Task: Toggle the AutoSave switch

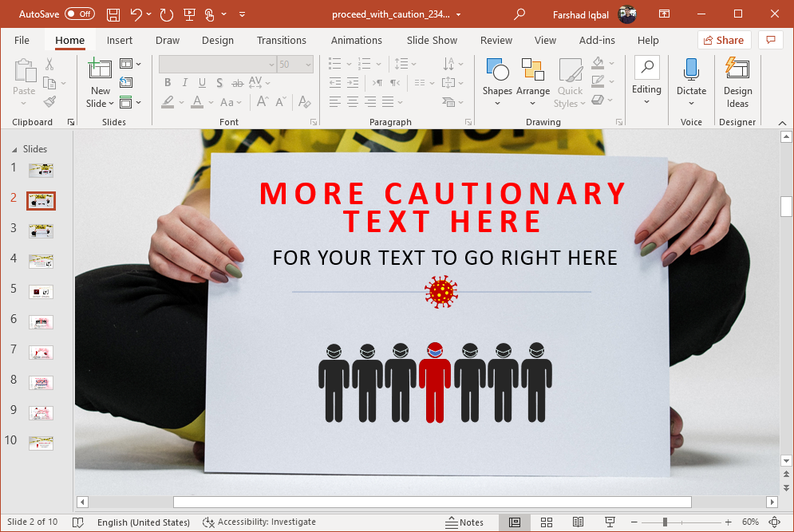Action: pos(79,14)
